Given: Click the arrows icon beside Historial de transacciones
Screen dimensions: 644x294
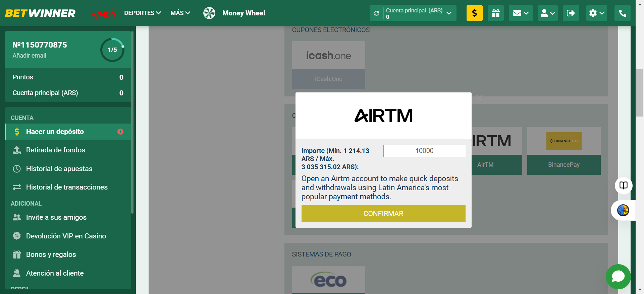Looking at the screenshot, I should coord(17,187).
